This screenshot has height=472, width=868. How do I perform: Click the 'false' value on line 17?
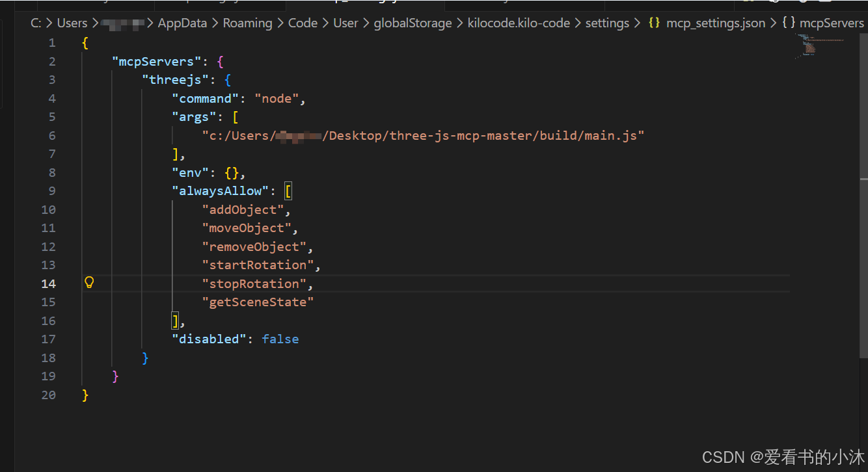click(280, 339)
